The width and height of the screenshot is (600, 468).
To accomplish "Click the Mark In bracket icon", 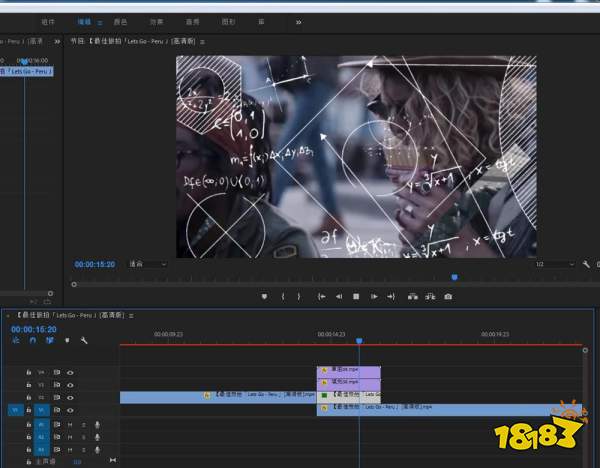I will (283, 296).
